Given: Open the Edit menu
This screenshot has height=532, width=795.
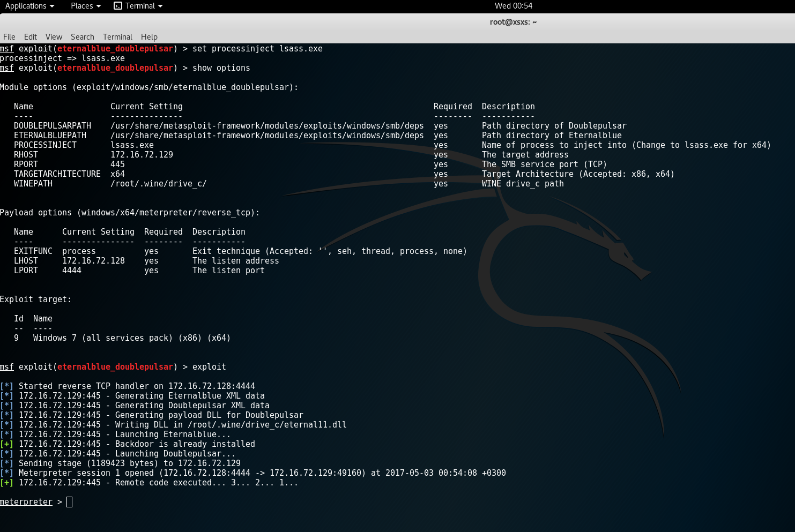Looking at the screenshot, I should (x=31, y=37).
